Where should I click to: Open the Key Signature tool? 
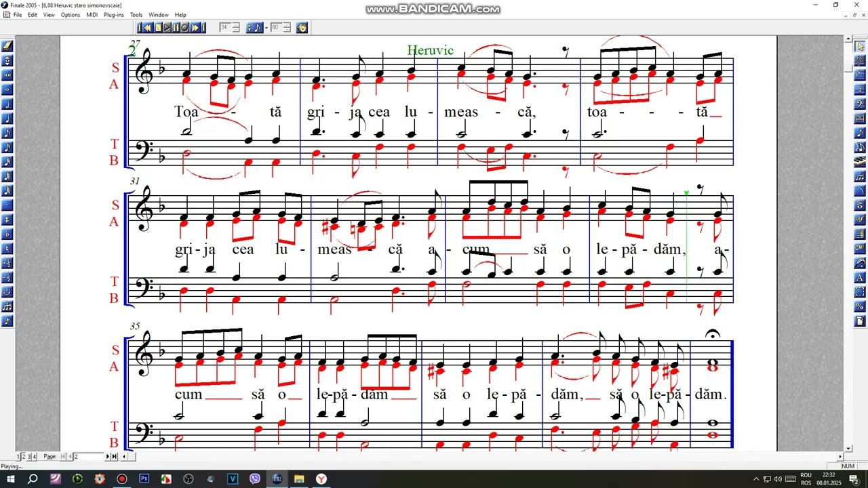(x=860, y=75)
